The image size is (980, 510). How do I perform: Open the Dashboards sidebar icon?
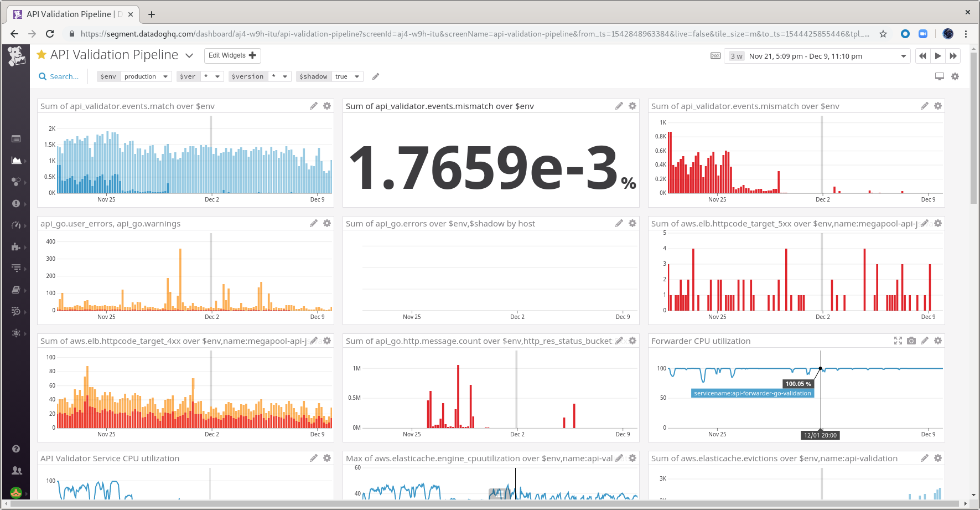(x=16, y=160)
